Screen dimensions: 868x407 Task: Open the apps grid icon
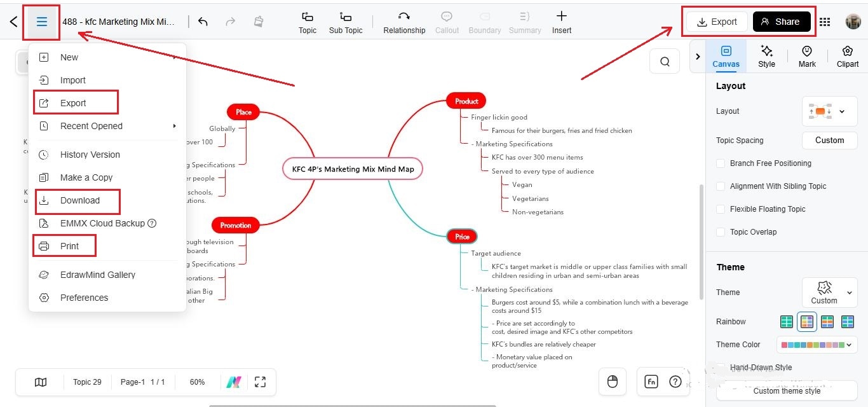coord(825,22)
